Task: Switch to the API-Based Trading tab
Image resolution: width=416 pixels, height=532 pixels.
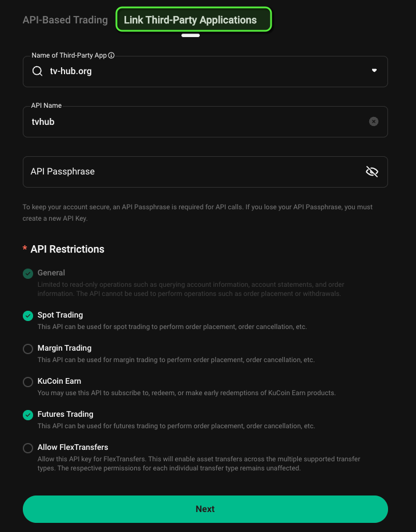Action: click(x=65, y=19)
